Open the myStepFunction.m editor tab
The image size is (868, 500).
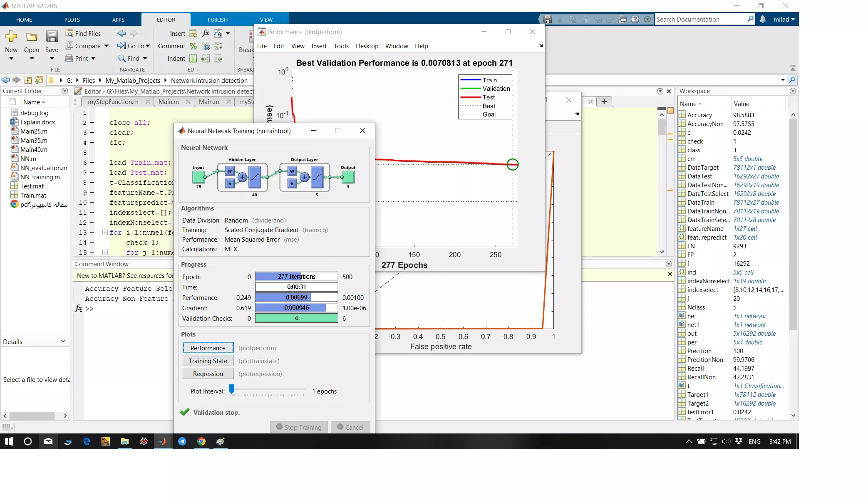coord(113,101)
